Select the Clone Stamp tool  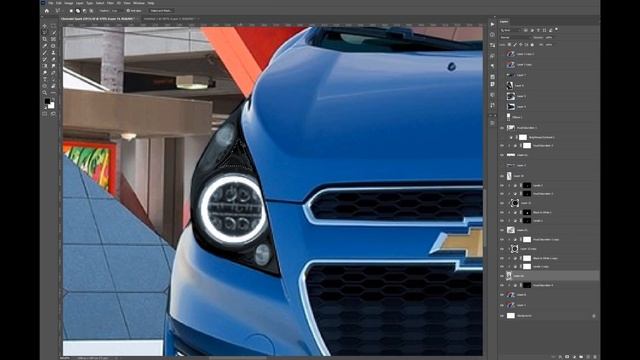tap(53, 52)
